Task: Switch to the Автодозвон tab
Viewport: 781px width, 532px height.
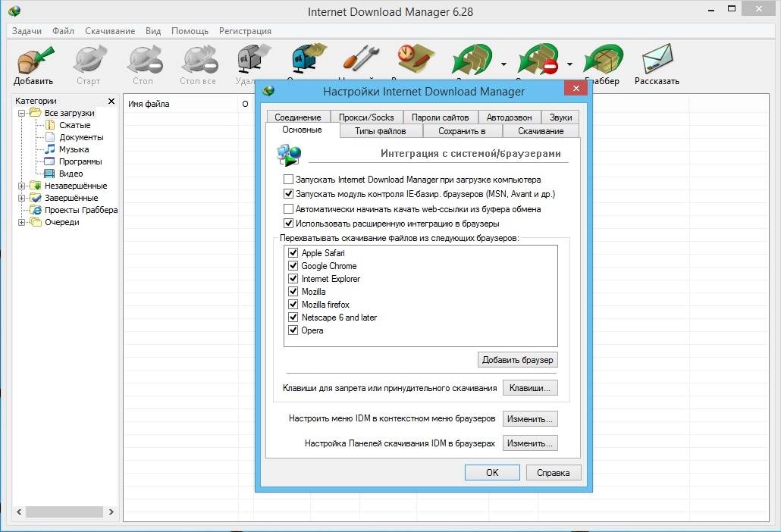Action: pyautogui.click(x=510, y=117)
